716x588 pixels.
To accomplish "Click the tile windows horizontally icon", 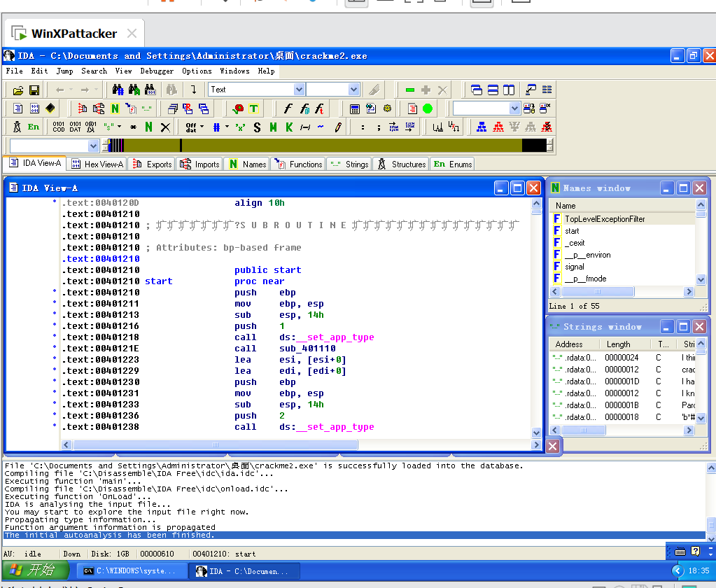I will click(x=493, y=90).
